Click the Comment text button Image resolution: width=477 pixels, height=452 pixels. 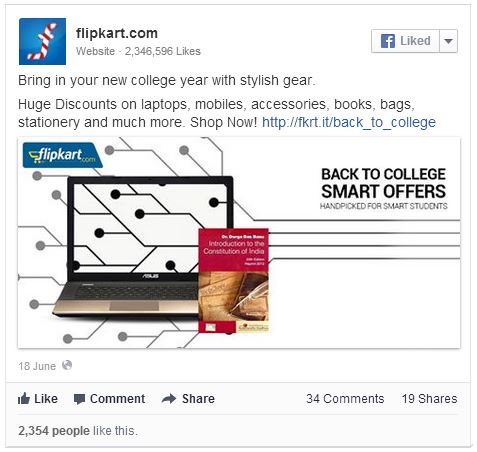117,399
